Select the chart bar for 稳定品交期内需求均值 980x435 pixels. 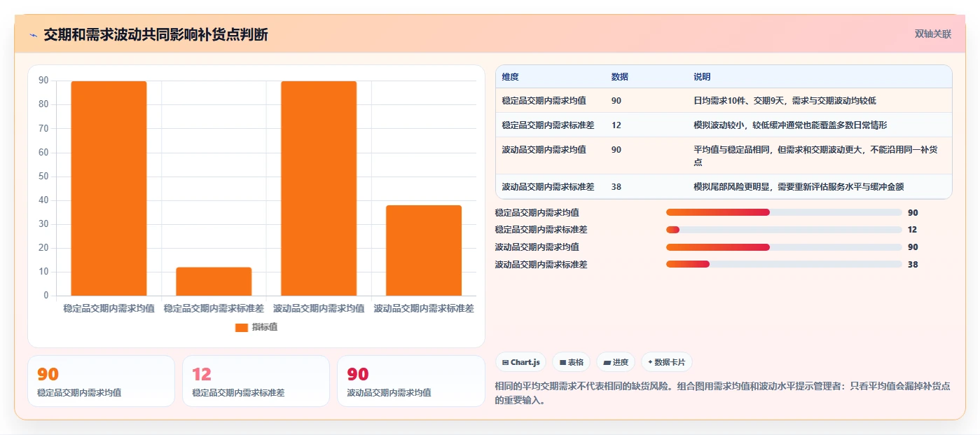point(109,188)
